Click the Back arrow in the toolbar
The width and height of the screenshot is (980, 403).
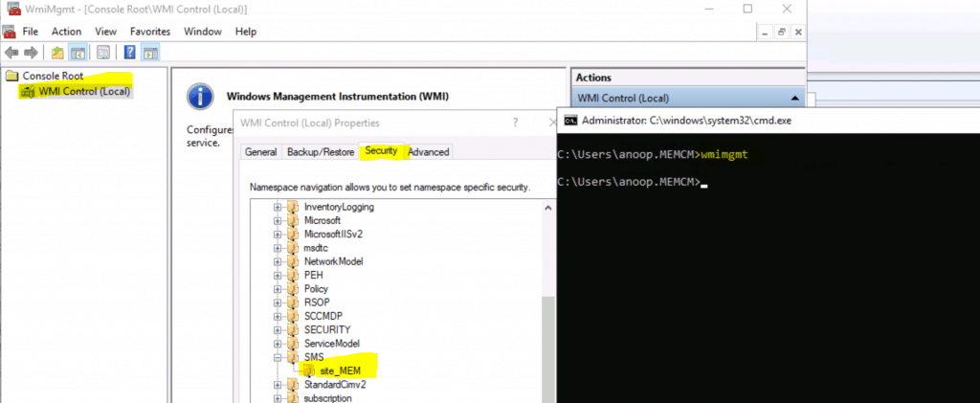click(11, 53)
